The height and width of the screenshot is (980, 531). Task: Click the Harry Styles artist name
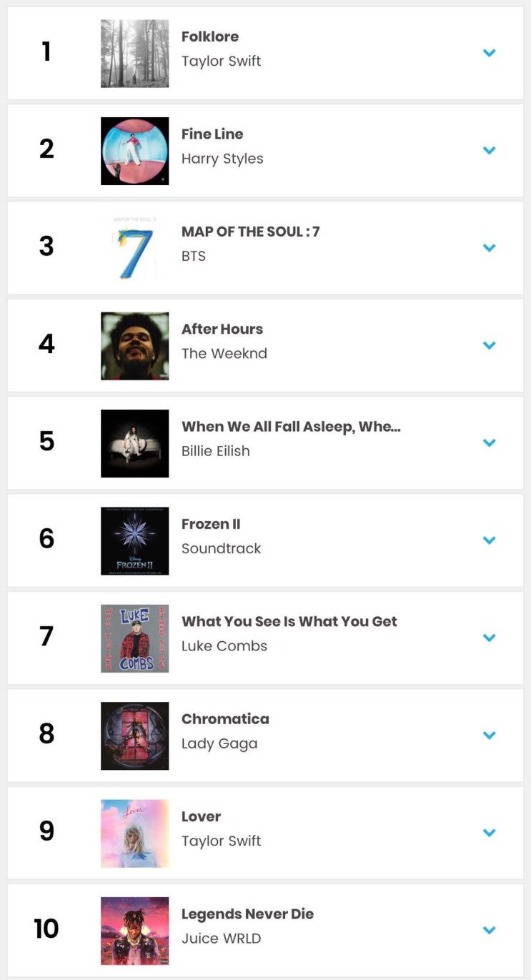click(x=222, y=159)
